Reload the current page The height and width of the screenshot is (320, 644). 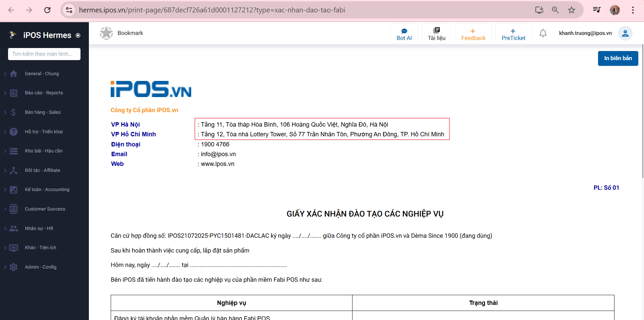point(47,10)
